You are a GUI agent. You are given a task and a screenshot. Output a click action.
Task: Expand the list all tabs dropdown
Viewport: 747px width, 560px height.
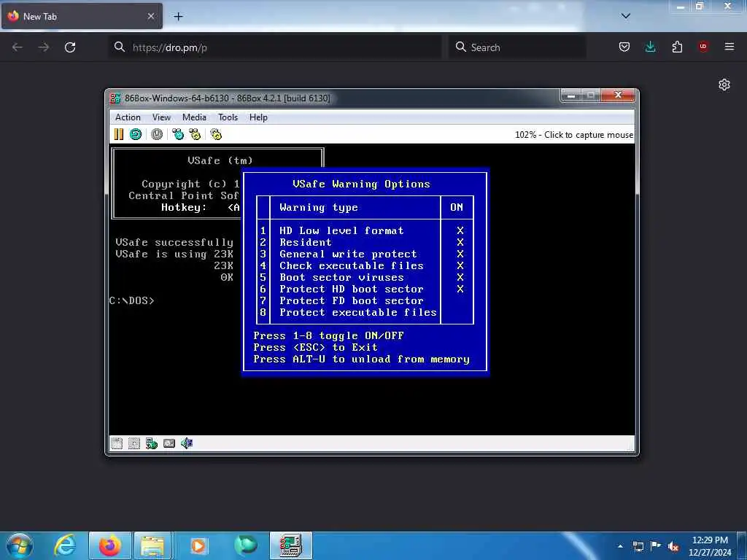tap(625, 16)
